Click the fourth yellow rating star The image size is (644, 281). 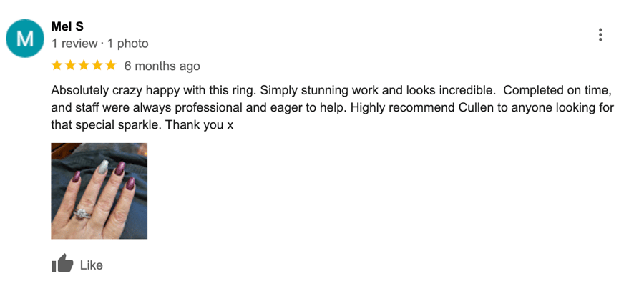[97, 65]
